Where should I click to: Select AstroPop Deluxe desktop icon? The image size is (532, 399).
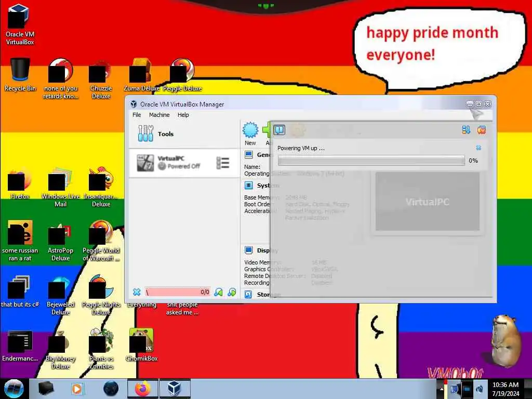pyautogui.click(x=60, y=242)
